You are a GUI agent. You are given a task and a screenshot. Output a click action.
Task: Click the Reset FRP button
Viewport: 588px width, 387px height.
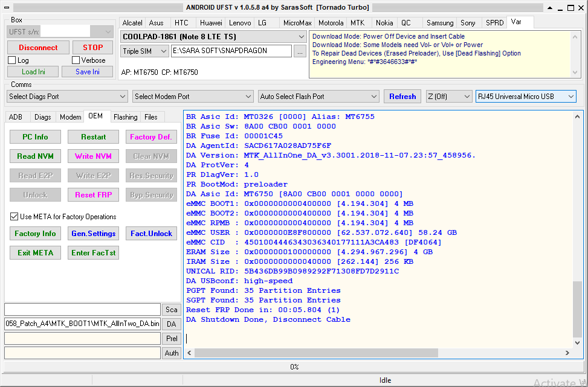point(94,195)
